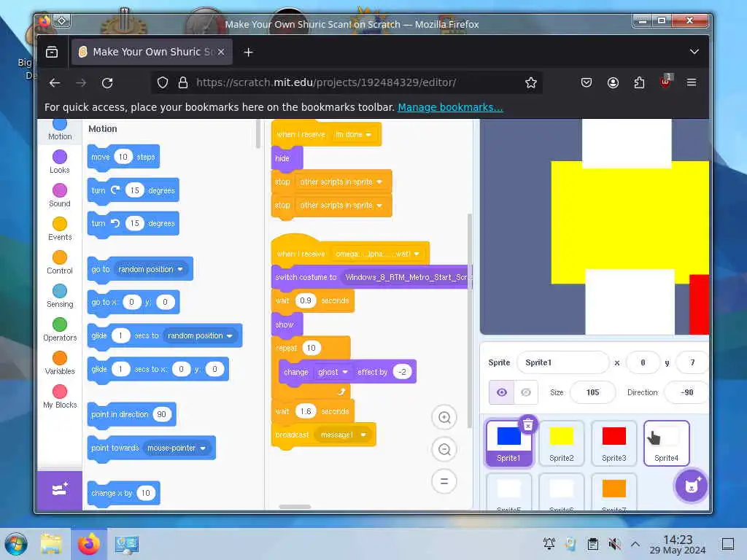The height and width of the screenshot is (560, 747).
Task: Open the Sensing block category
Action: (x=60, y=296)
